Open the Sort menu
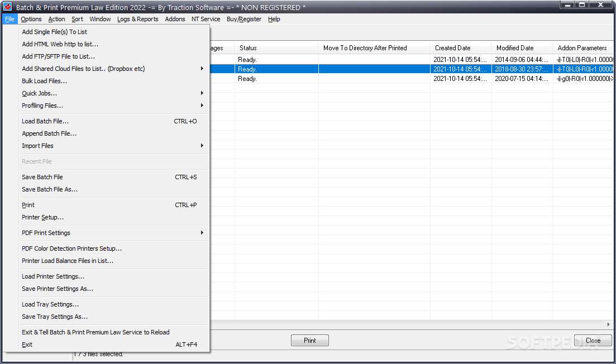 [77, 19]
